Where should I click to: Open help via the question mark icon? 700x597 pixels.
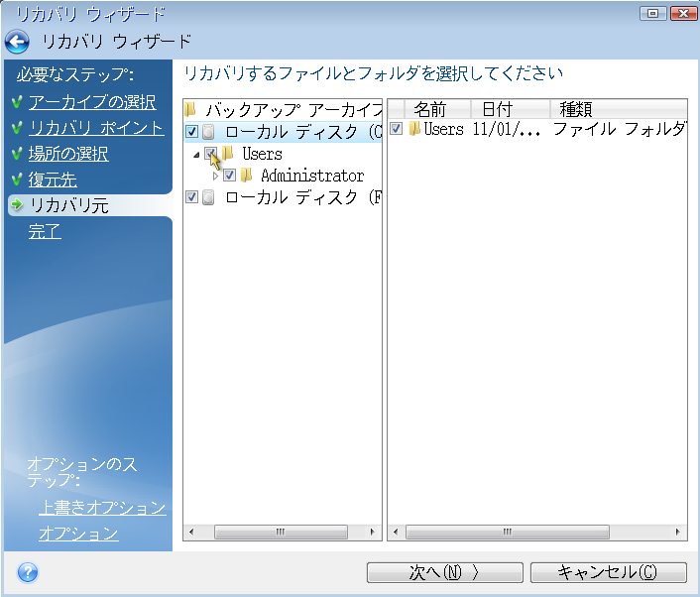(x=28, y=573)
